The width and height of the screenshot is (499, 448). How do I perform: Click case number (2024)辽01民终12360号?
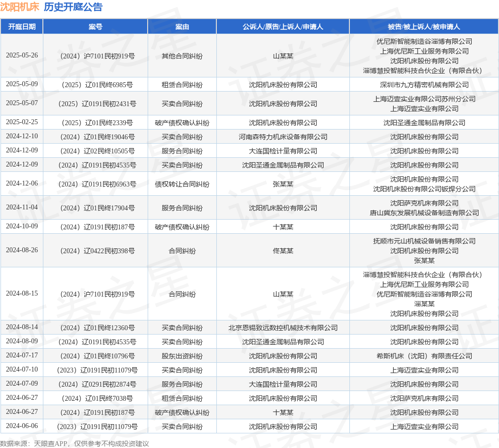[x=97, y=328]
